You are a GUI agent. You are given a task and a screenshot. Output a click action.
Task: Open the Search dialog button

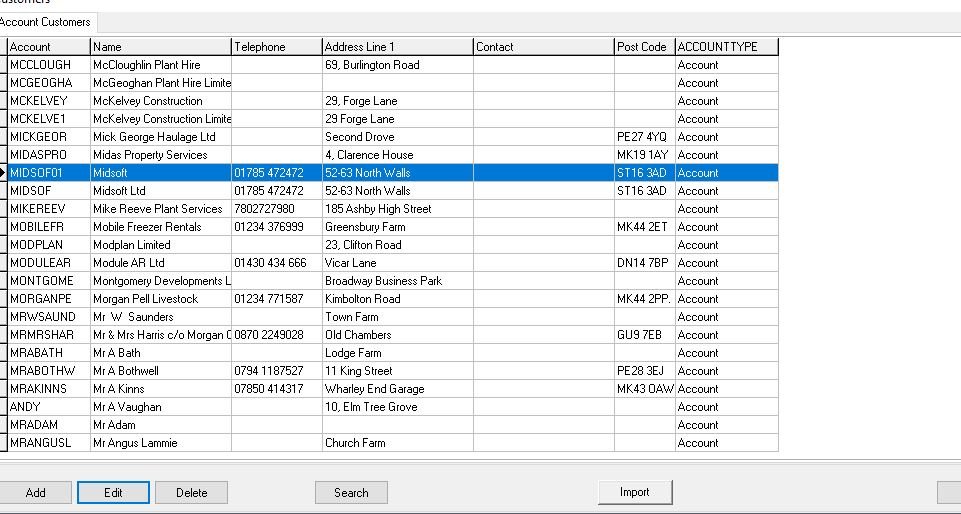pos(351,493)
